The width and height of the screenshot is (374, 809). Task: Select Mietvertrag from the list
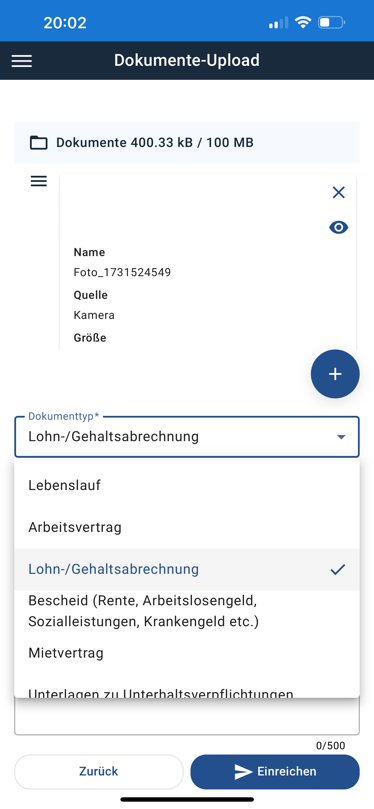[x=187, y=653]
